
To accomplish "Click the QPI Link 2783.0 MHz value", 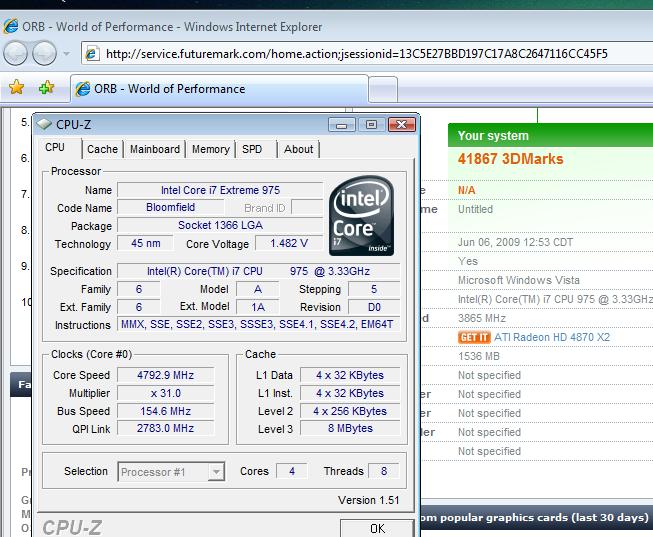I will tap(165, 428).
